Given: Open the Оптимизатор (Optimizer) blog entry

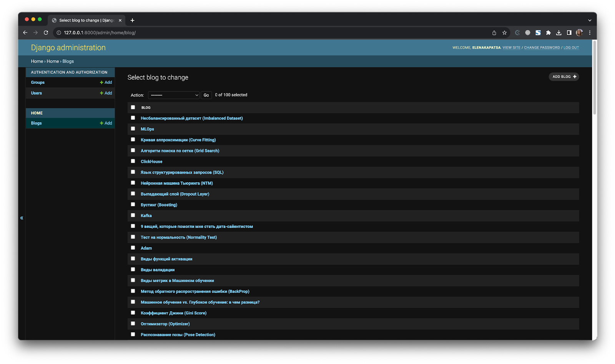Looking at the screenshot, I should click(x=165, y=324).
